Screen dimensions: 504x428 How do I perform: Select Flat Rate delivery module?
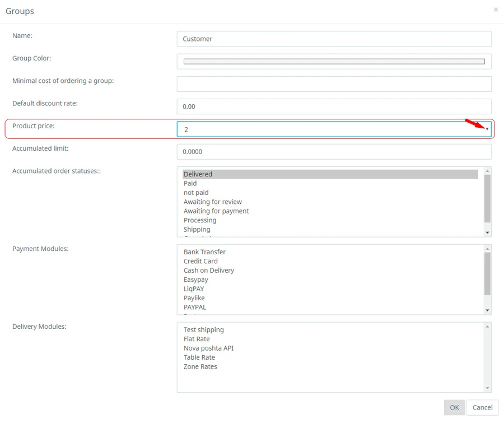tap(197, 339)
